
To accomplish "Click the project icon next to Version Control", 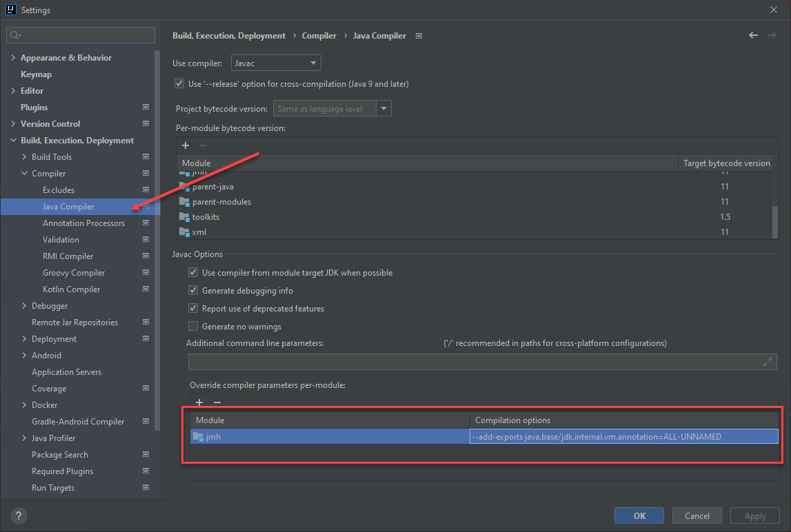I will click(146, 123).
